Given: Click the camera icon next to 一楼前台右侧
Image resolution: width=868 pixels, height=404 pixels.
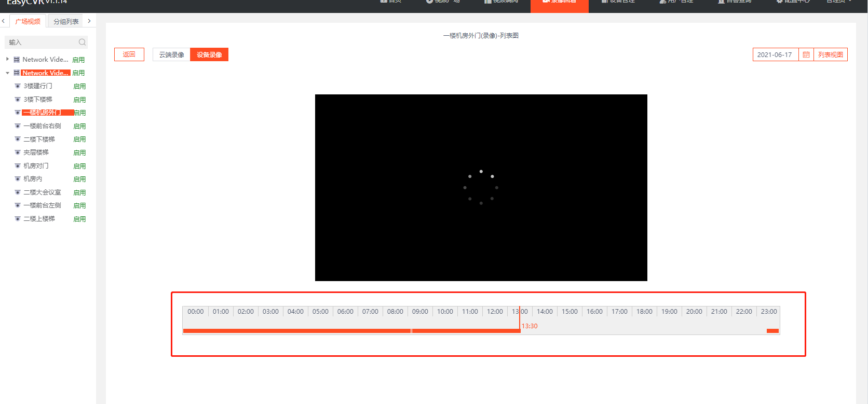Looking at the screenshot, I should 18,126.
